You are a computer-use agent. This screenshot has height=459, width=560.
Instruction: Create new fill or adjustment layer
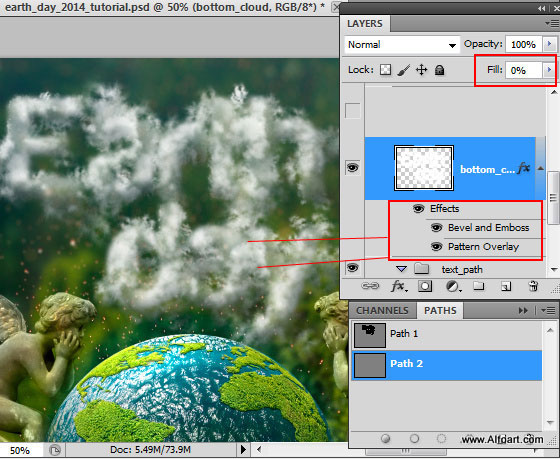click(453, 286)
